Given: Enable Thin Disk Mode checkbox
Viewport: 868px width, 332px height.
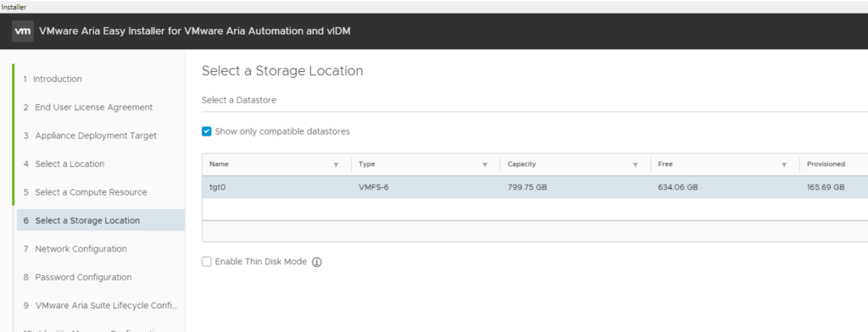Looking at the screenshot, I should (x=207, y=262).
